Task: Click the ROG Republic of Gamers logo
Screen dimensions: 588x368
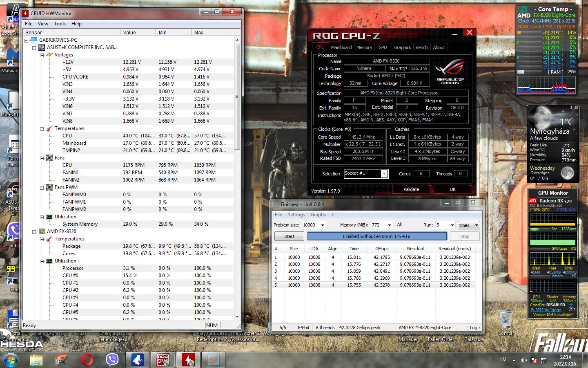Action: [450, 72]
